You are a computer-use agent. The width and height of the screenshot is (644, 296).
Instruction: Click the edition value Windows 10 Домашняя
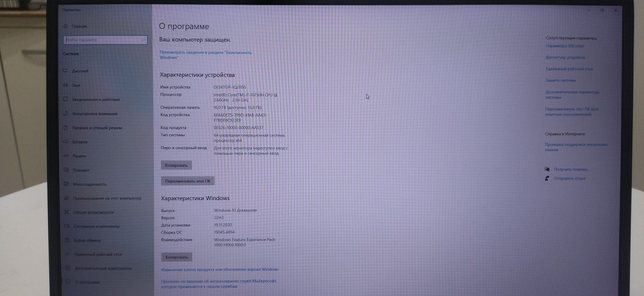point(235,210)
